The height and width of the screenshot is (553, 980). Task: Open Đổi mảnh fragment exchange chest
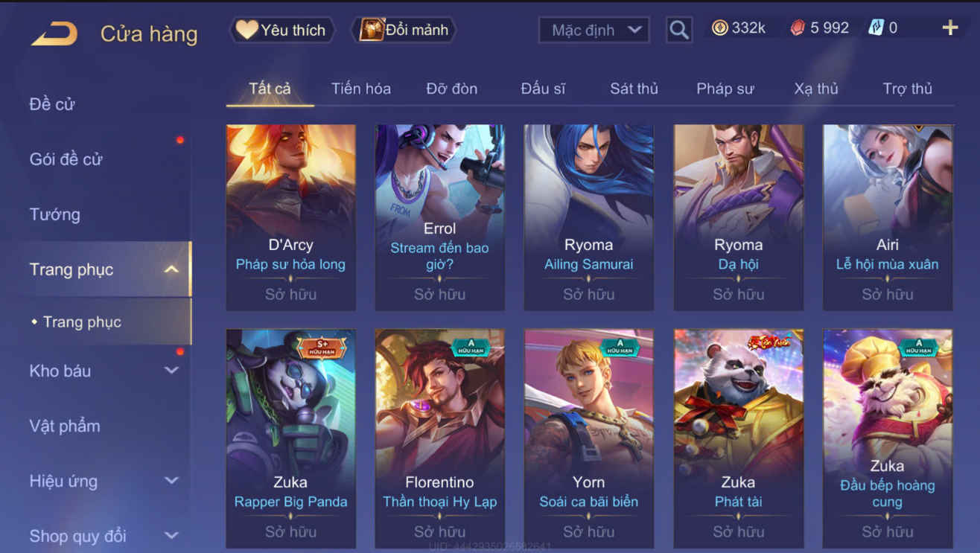click(404, 30)
